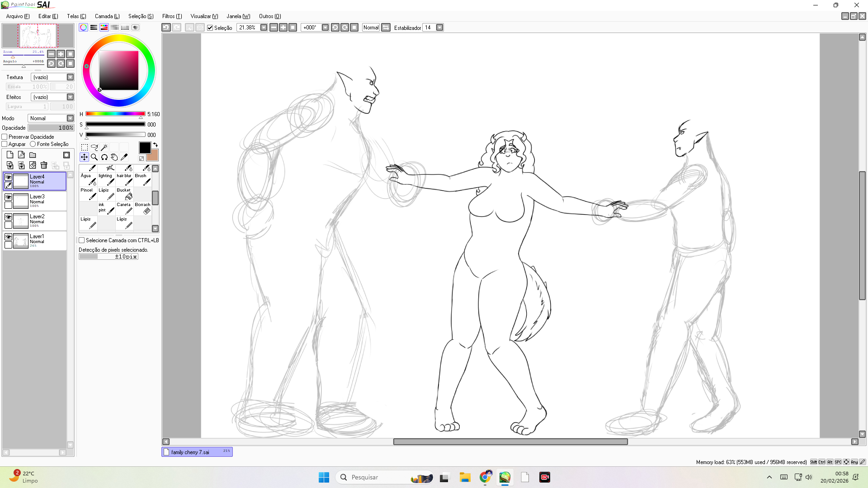Select the Borracha eraser tool

143,209
